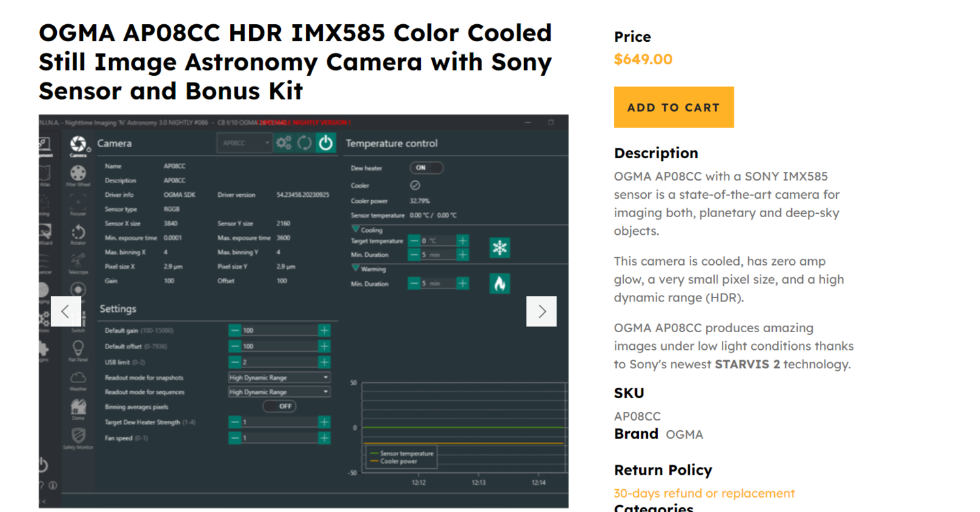Viewport: 980px width, 512px height.
Task: Open the 30-days refund or replacement link
Action: point(704,494)
